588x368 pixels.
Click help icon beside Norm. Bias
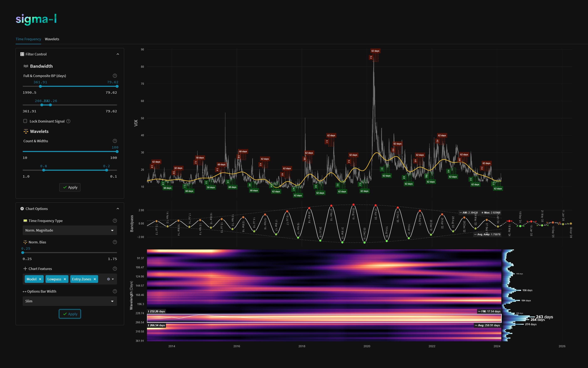[115, 242]
